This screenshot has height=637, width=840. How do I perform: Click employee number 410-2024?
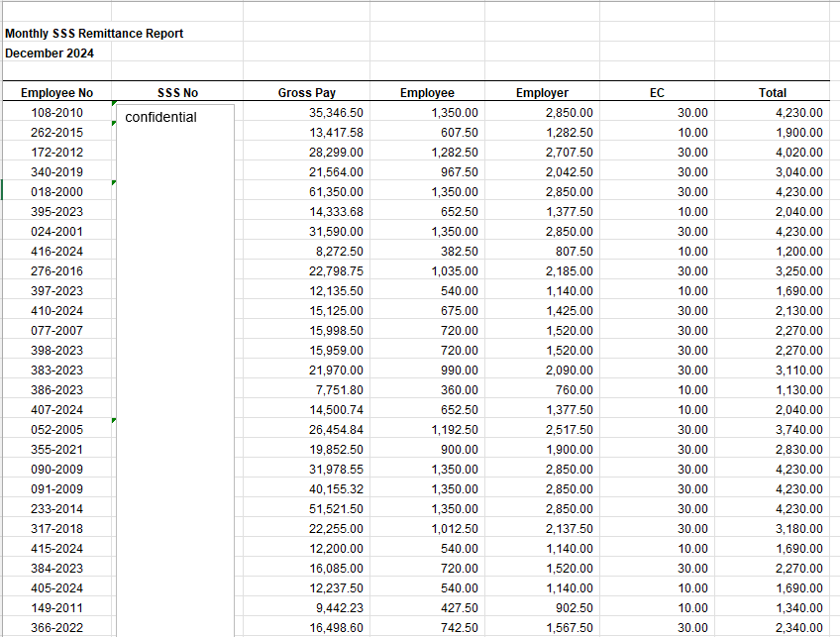56,311
